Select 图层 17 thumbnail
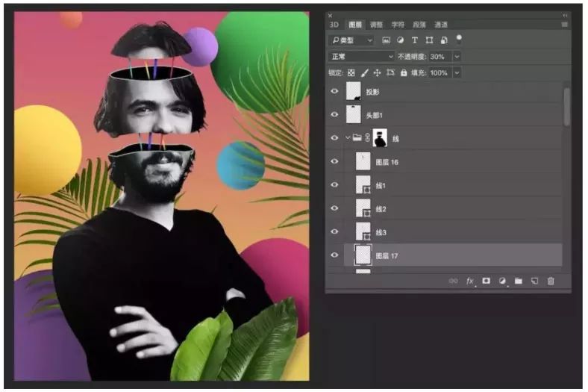This screenshot has width=588, height=392. (x=363, y=255)
